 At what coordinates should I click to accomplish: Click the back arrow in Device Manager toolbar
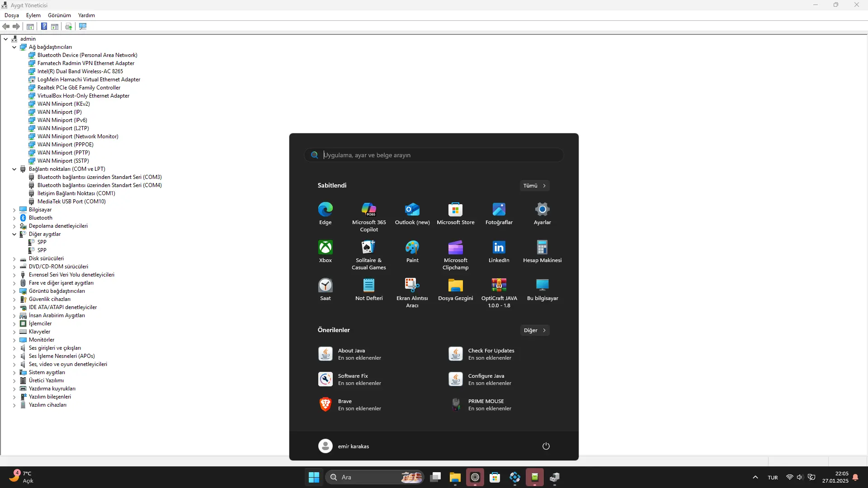point(6,27)
